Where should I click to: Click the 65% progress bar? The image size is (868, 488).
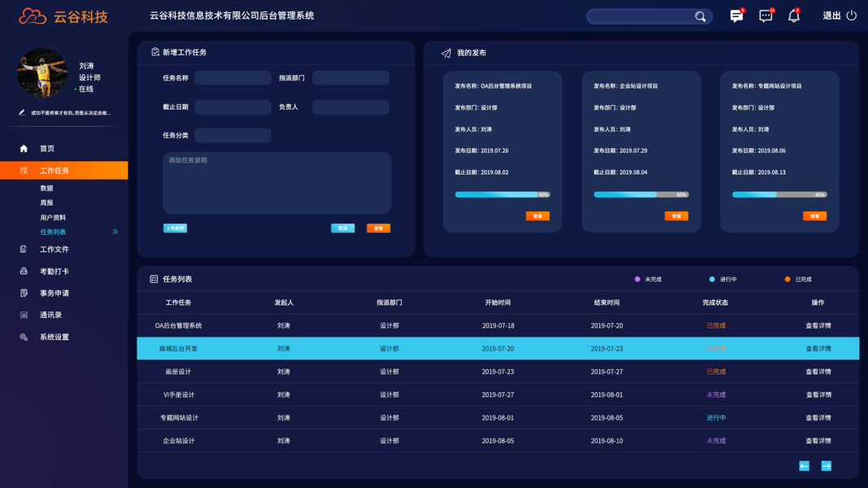point(641,194)
